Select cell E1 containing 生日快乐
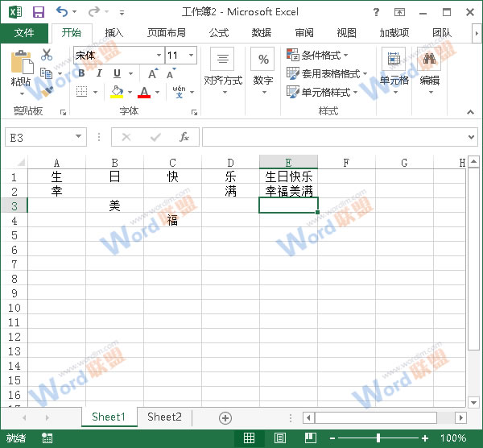The image size is (483, 448). coord(288,176)
